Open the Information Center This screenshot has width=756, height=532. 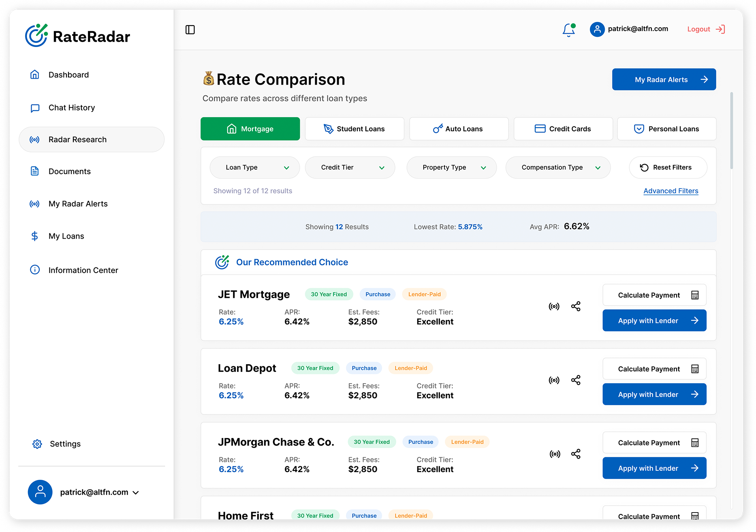[92, 270]
